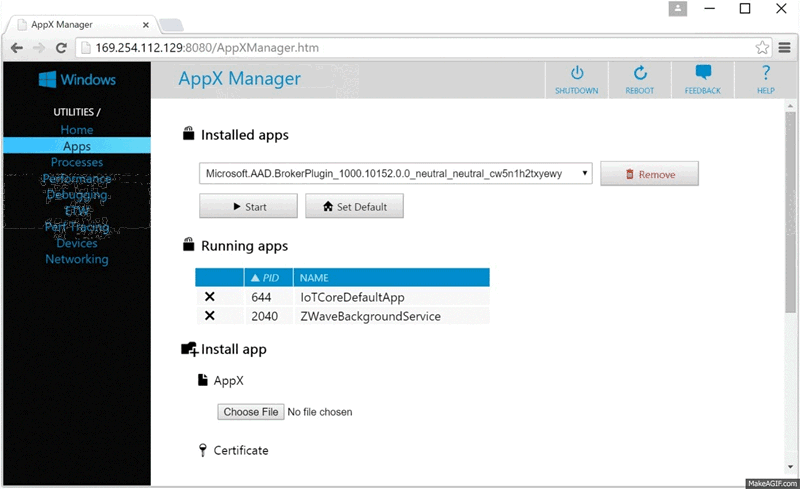Open the Chrome hamburger menu
Image resolution: width=800 pixels, height=489 pixels.
click(785, 48)
